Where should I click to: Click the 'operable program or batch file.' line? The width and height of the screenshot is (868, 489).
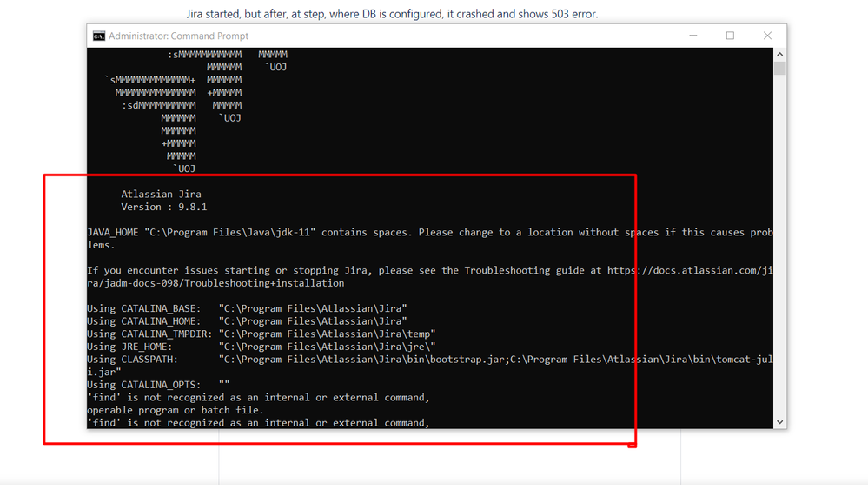175,411
